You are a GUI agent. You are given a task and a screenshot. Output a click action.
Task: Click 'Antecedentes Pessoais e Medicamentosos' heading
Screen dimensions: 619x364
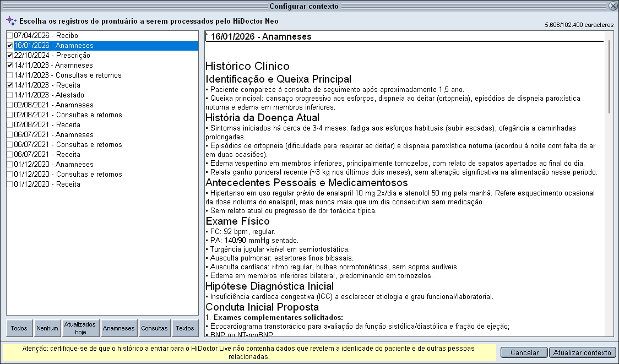[x=307, y=183]
